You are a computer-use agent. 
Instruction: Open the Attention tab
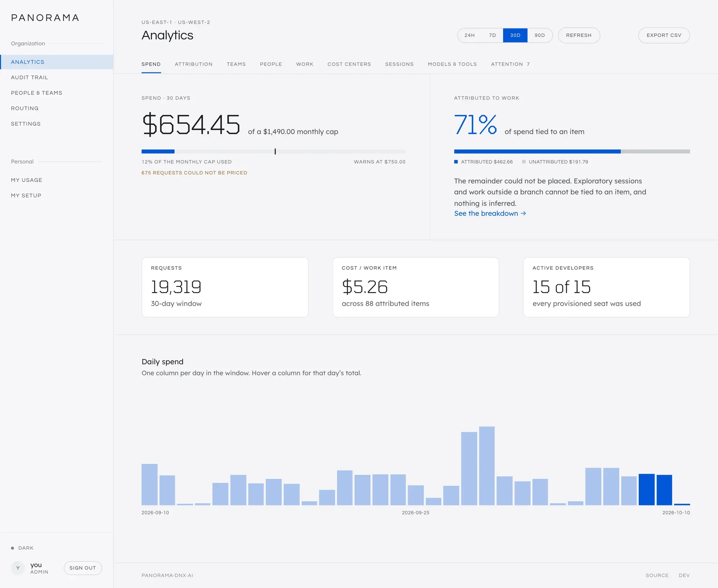coord(510,64)
